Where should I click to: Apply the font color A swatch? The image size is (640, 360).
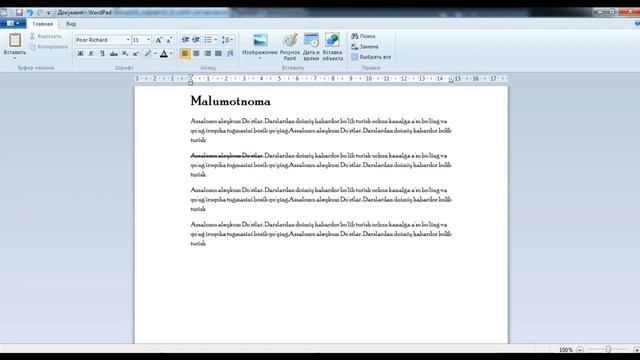[164, 53]
